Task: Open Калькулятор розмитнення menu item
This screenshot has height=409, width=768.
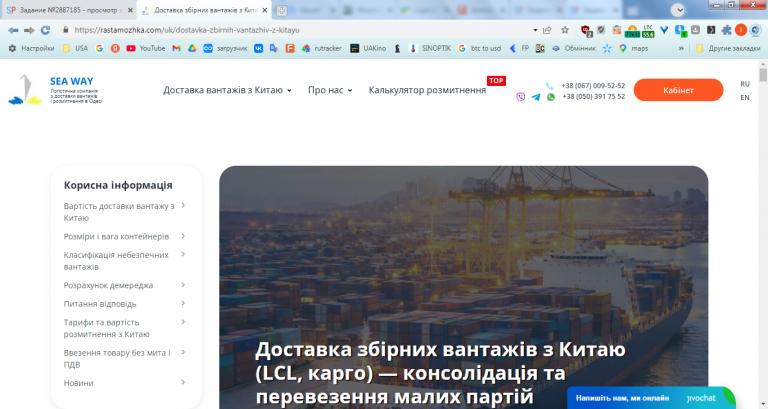Action: point(427,90)
